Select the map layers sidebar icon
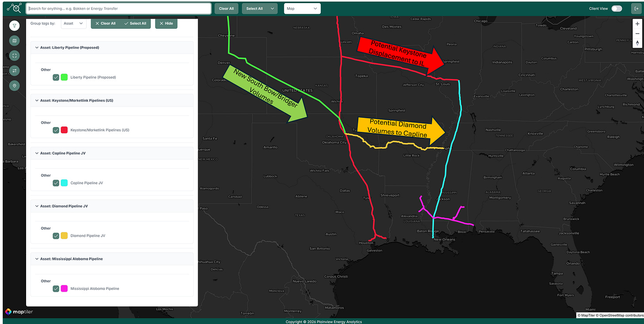Viewport: 644px width, 324px height. click(x=15, y=41)
